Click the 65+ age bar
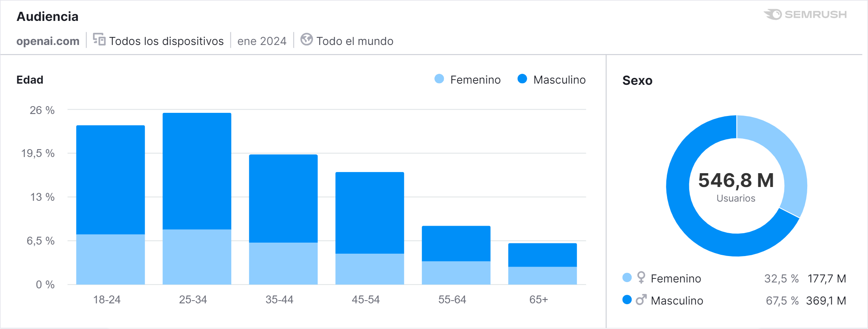Screen dimensions: 868x329 click(x=542, y=264)
